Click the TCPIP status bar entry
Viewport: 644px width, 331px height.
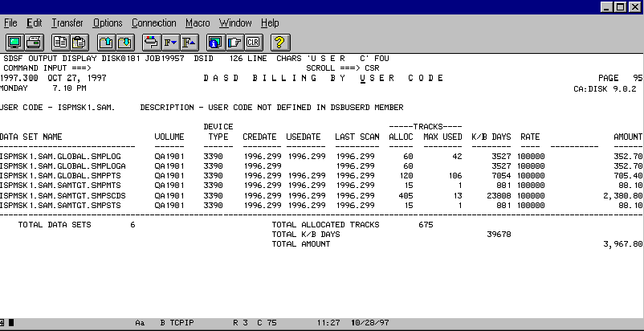[182, 323]
